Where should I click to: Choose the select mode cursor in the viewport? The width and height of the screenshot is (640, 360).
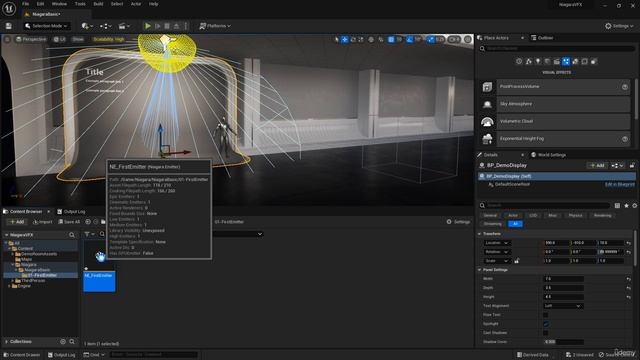[337, 39]
